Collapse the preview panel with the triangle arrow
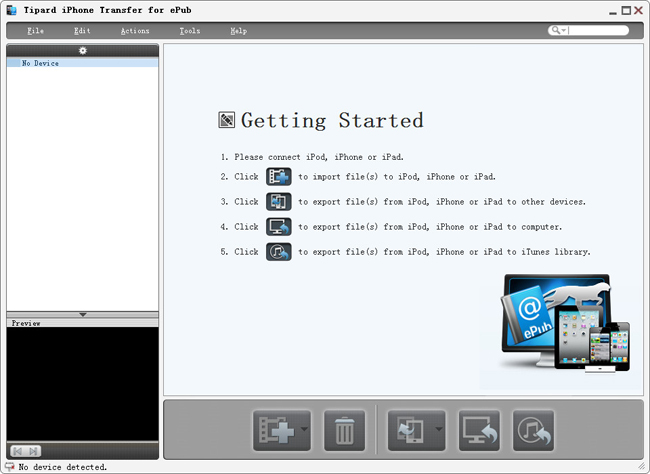Image resolution: width=650 pixels, height=474 pixels. point(82,315)
